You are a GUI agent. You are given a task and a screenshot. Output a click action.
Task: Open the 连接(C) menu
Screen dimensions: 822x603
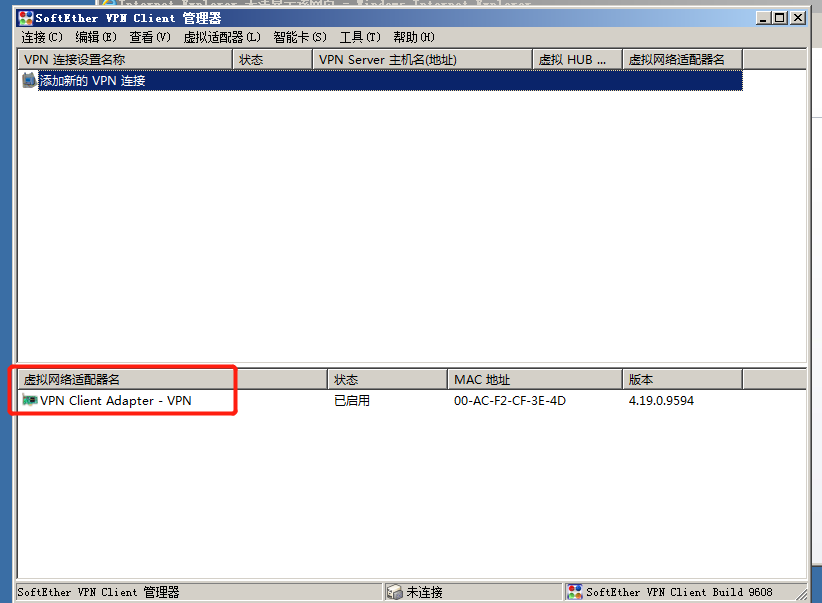(x=41, y=37)
